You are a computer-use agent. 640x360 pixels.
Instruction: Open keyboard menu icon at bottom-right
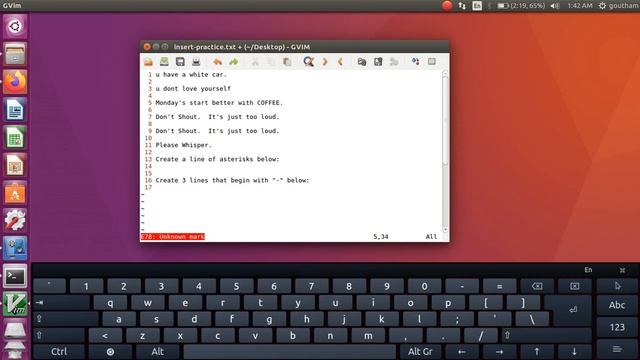tap(617, 349)
